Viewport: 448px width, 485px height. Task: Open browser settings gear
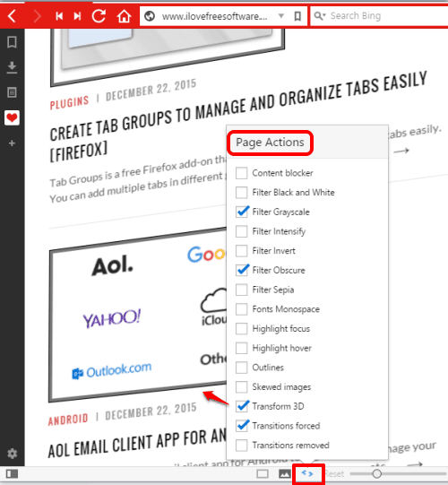pyautogui.click(x=12, y=454)
